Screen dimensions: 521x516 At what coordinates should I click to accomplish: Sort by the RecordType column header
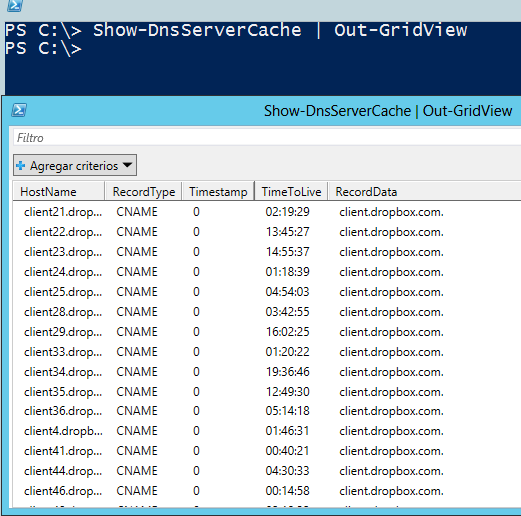143,192
